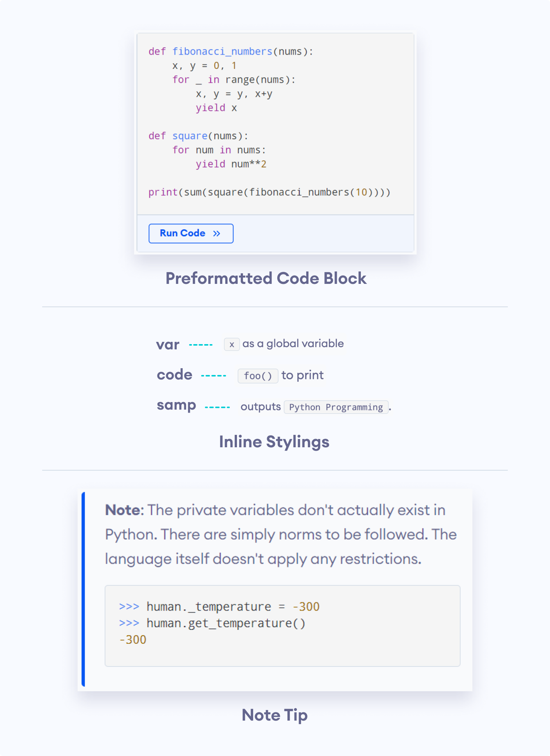This screenshot has height=756, width=550.
Task: Click the 'Python Programming' sample output badge
Action: tap(336, 407)
